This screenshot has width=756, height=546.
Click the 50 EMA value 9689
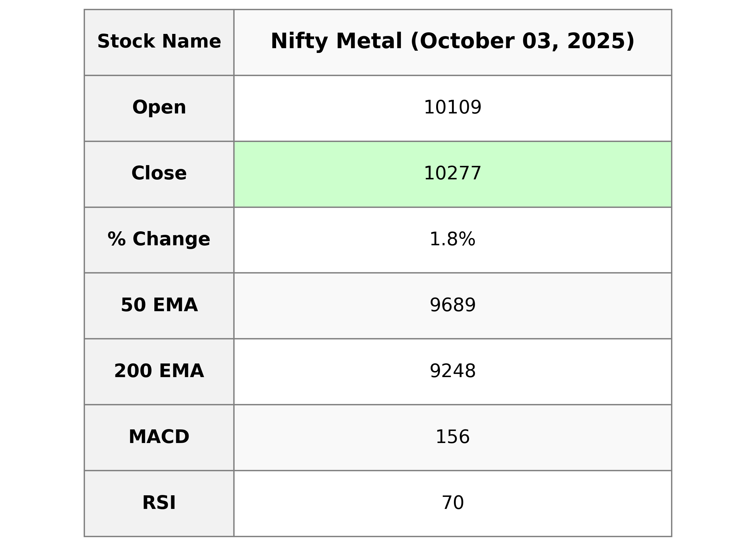(x=452, y=305)
